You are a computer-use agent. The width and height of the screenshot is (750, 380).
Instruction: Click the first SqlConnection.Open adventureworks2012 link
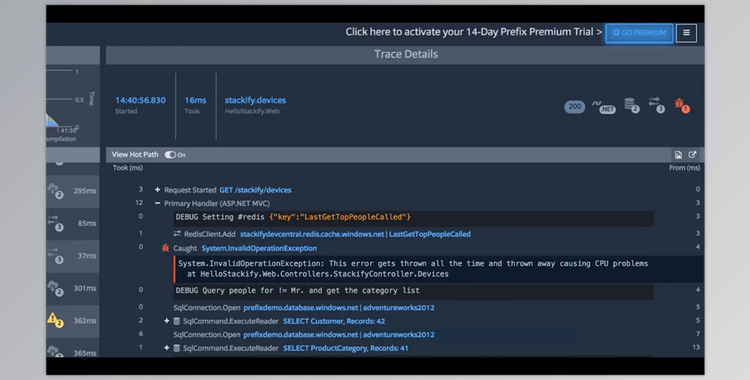pyautogui.click(x=339, y=308)
